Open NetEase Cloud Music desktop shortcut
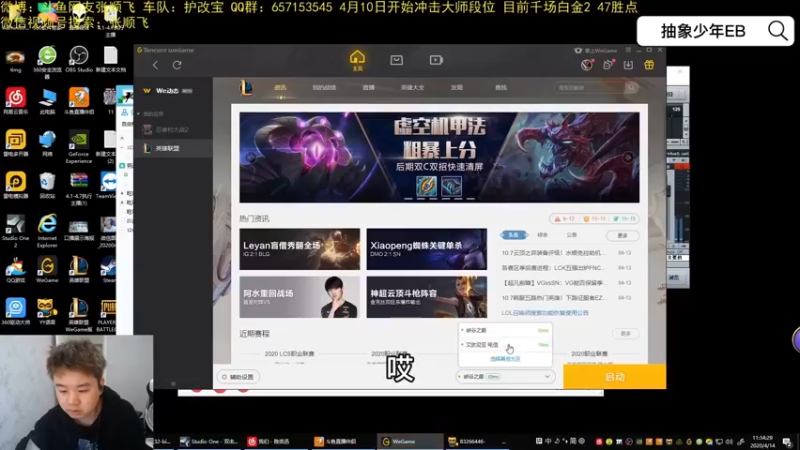The height and width of the screenshot is (450, 800). 16,101
